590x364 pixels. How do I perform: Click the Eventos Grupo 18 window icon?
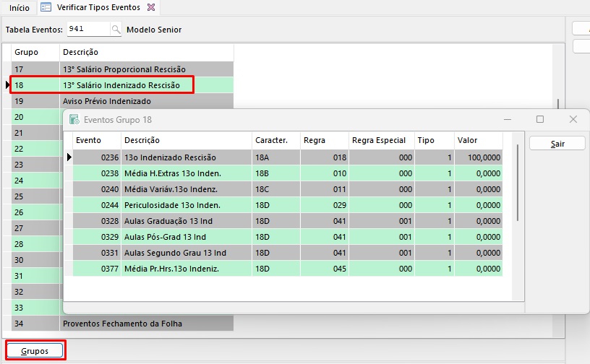coord(74,120)
